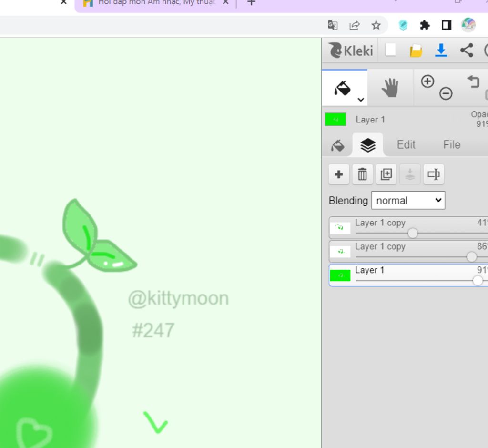Expand the tool chooser chevron under paint bucket
This screenshot has height=448, width=488.
(x=361, y=100)
